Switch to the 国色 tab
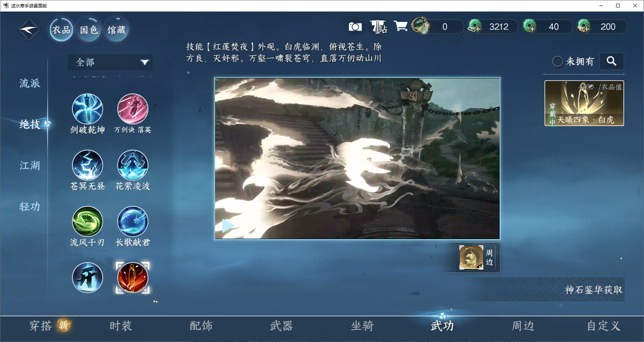 [x=89, y=29]
